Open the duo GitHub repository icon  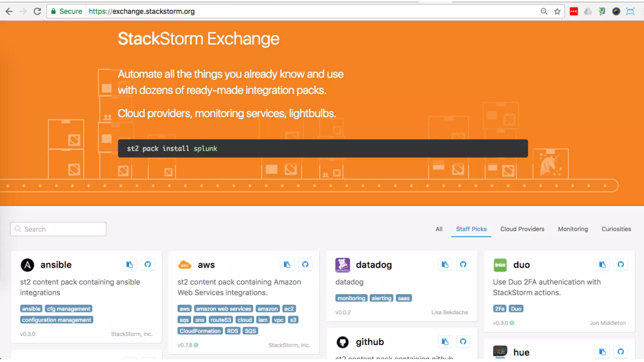coord(621,265)
